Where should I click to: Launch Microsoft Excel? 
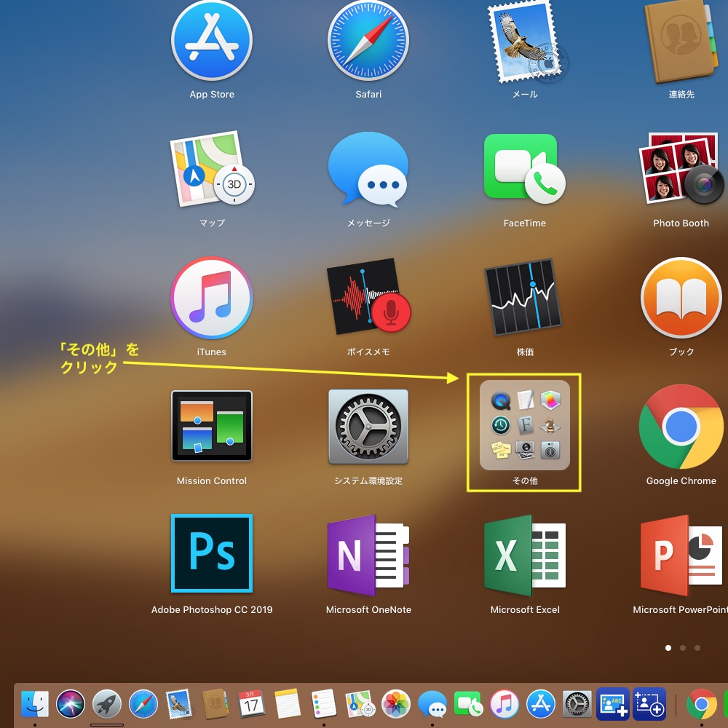click(525, 555)
